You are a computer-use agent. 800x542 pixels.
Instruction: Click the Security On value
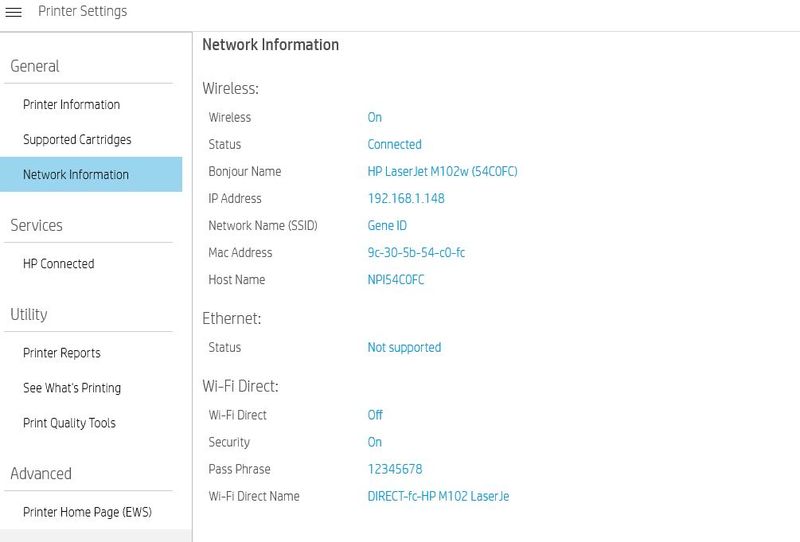point(375,442)
